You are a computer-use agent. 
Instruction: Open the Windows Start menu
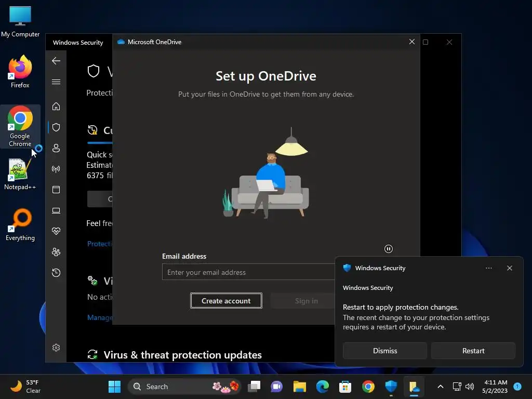tap(114, 387)
